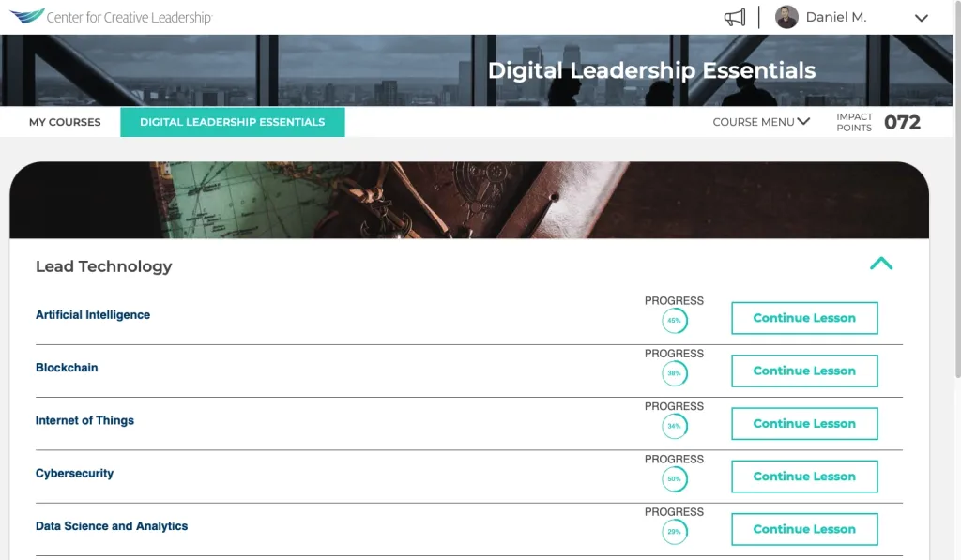Open the Artificial Intelligence lesson title
This screenshot has width=961, height=560.
click(x=93, y=315)
